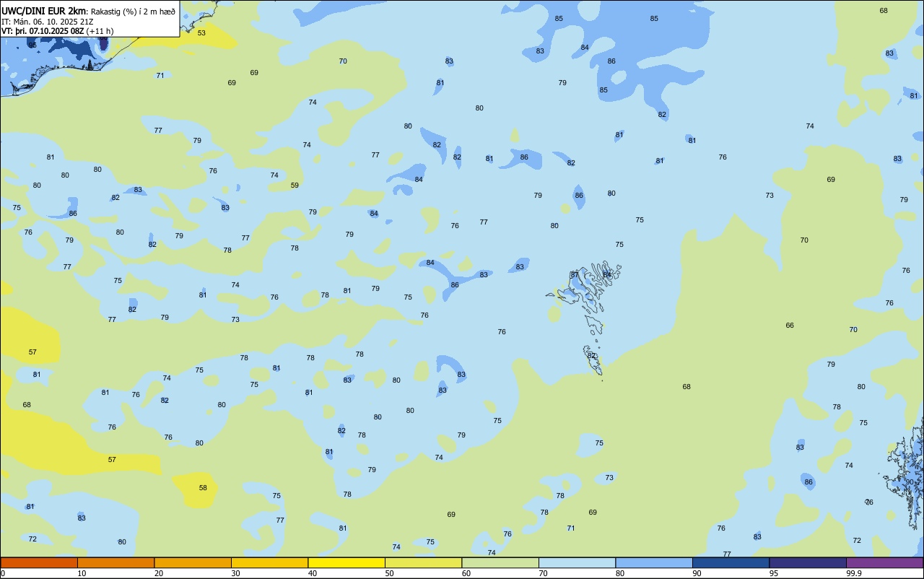The width and height of the screenshot is (924, 579).
Task: Click the 99.9 legend tick label
Action: point(854,573)
